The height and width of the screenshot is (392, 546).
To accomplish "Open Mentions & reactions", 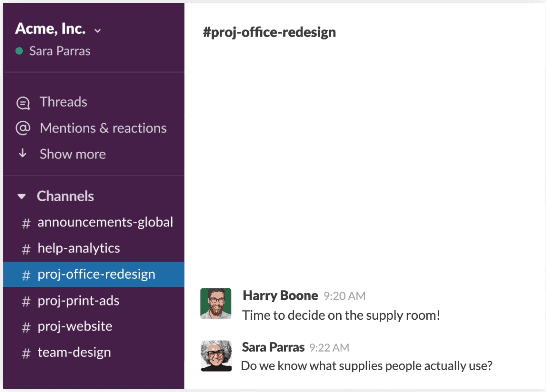I will [x=103, y=128].
